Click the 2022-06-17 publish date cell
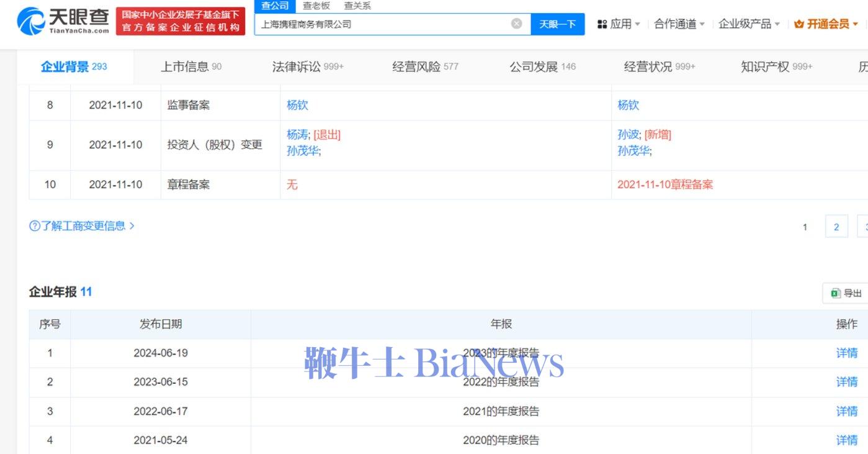 click(161, 411)
